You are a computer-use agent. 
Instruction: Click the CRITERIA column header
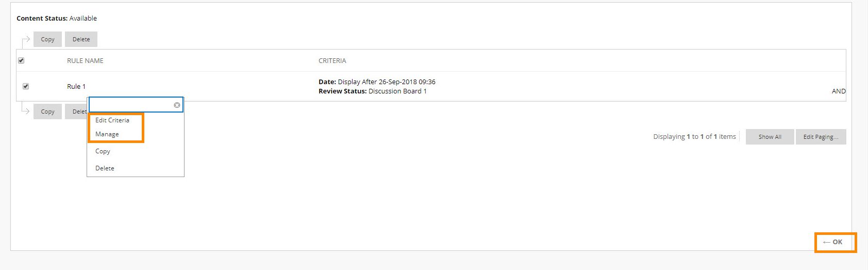(332, 61)
